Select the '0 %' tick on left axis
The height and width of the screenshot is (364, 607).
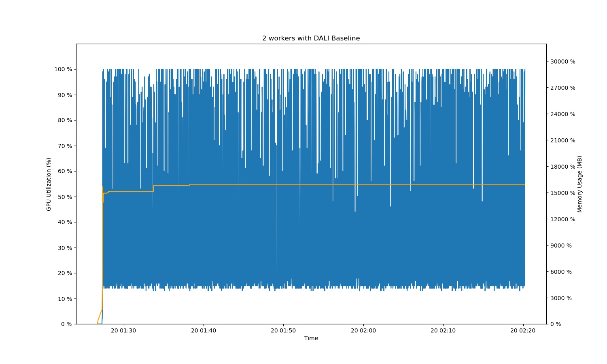click(66, 324)
